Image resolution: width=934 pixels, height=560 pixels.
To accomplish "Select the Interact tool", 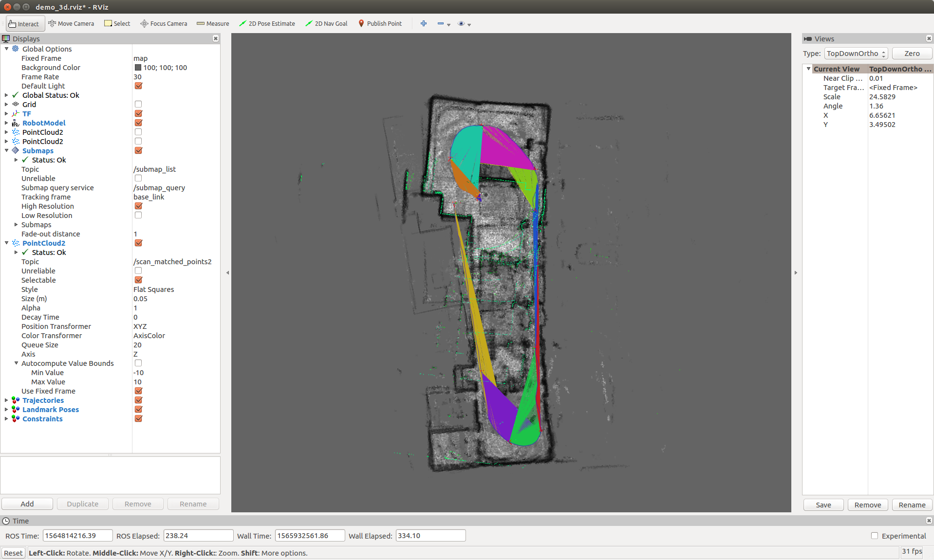I will (24, 23).
